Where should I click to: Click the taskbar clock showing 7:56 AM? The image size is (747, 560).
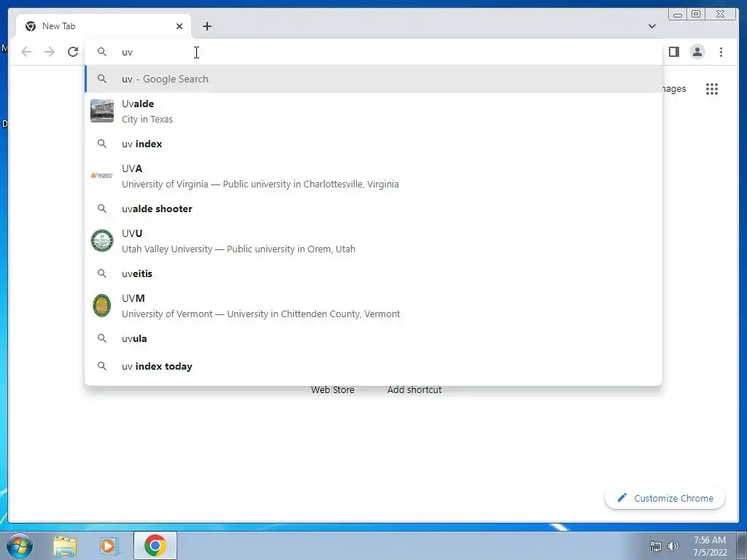(710, 546)
